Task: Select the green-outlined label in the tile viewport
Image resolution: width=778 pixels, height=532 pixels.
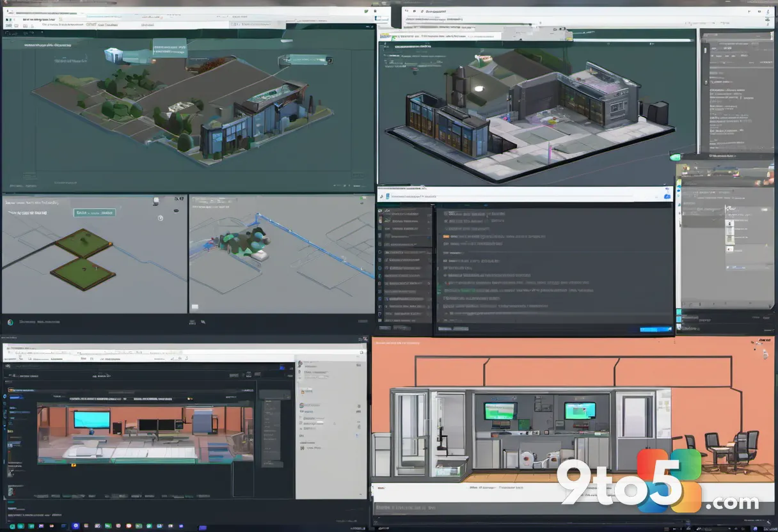Action: point(94,212)
